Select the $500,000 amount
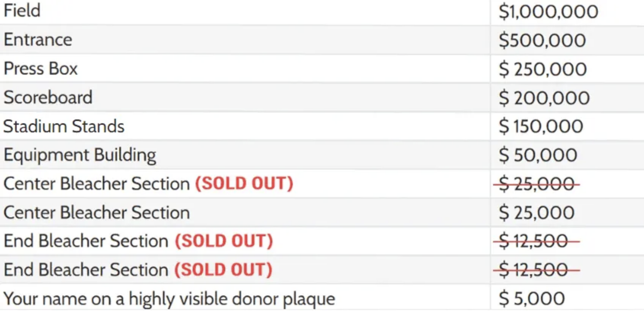Image resolution: width=644 pixels, height=311 pixels. click(x=542, y=41)
